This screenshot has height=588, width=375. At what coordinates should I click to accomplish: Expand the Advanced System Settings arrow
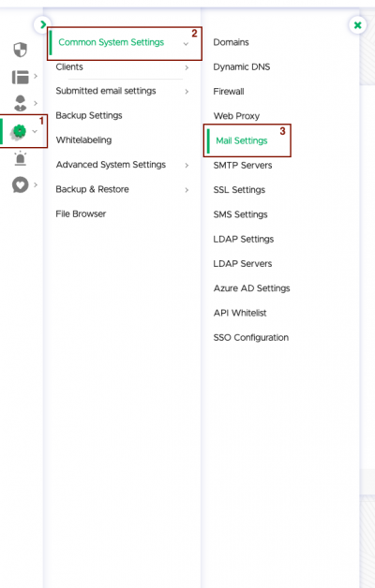click(187, 165)
